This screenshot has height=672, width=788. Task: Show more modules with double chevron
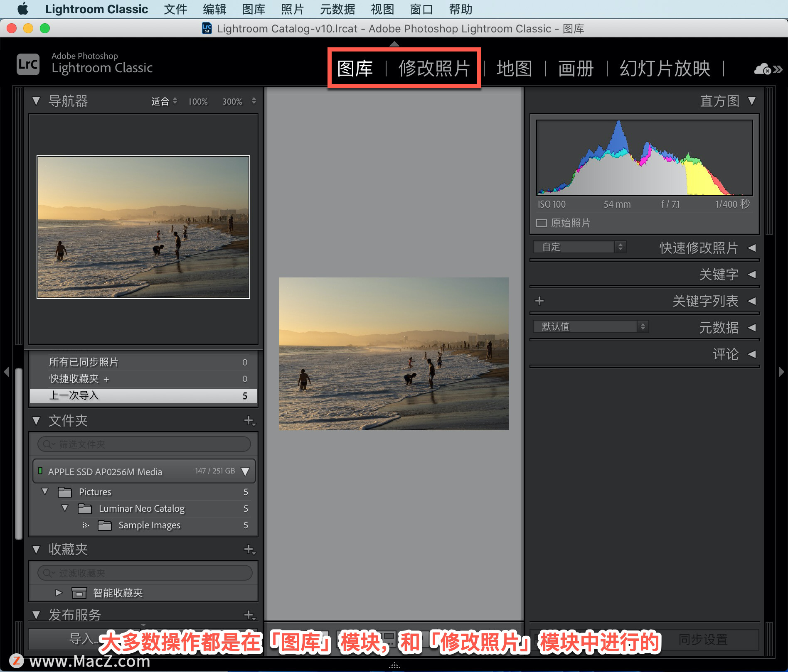coord(778,69)
